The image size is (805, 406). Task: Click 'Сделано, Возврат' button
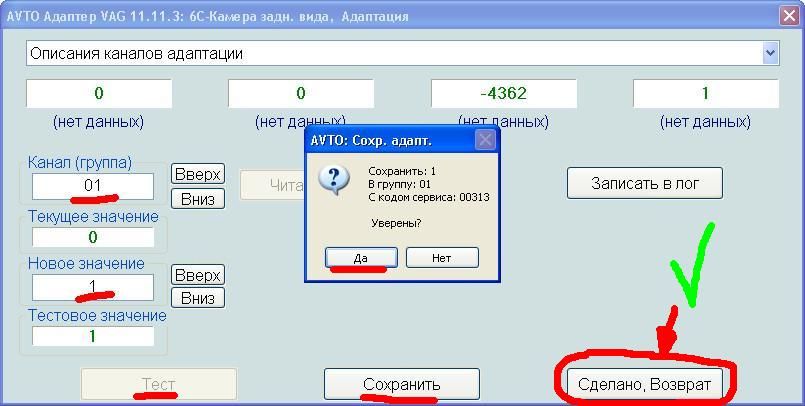click(644, 384)
